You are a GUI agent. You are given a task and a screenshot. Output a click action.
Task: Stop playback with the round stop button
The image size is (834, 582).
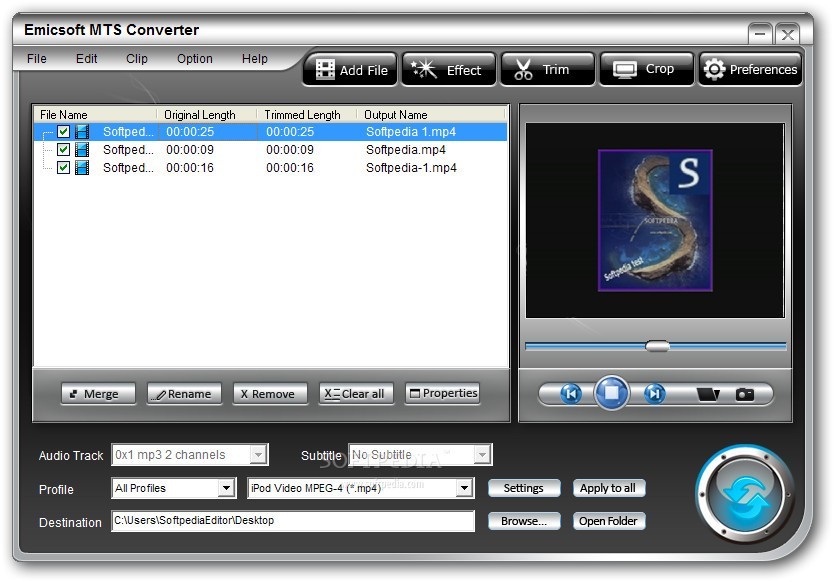[x=612, y=393]
